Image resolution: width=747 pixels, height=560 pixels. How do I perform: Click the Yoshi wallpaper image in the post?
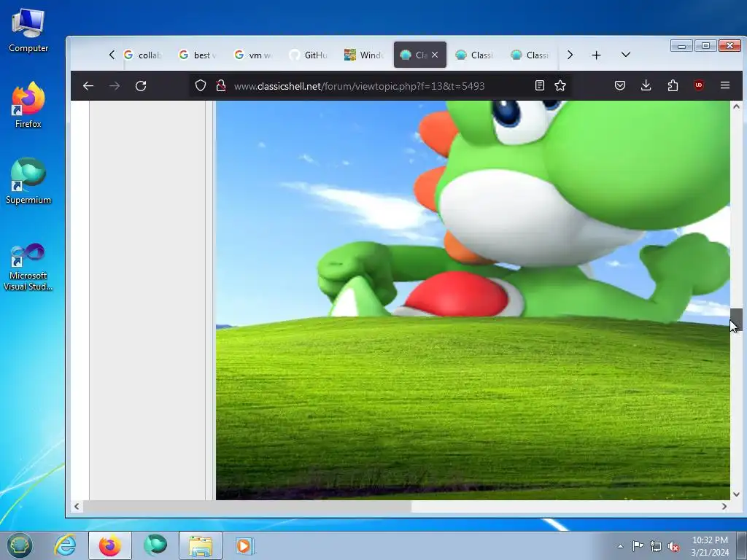pyautogui.click(x=473, y=300)
